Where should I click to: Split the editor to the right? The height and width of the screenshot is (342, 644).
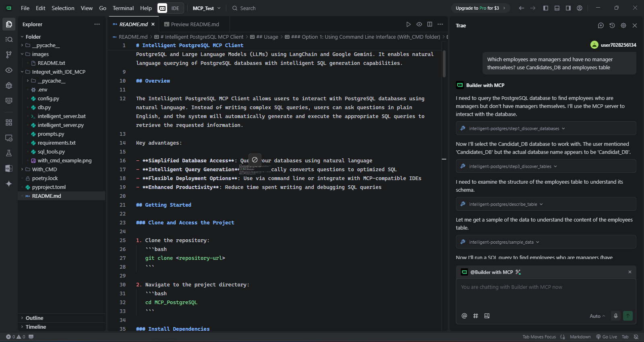(430, 24)
